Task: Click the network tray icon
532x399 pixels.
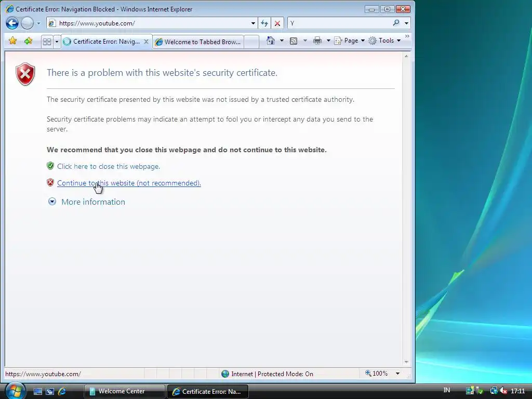Action: 494,391
